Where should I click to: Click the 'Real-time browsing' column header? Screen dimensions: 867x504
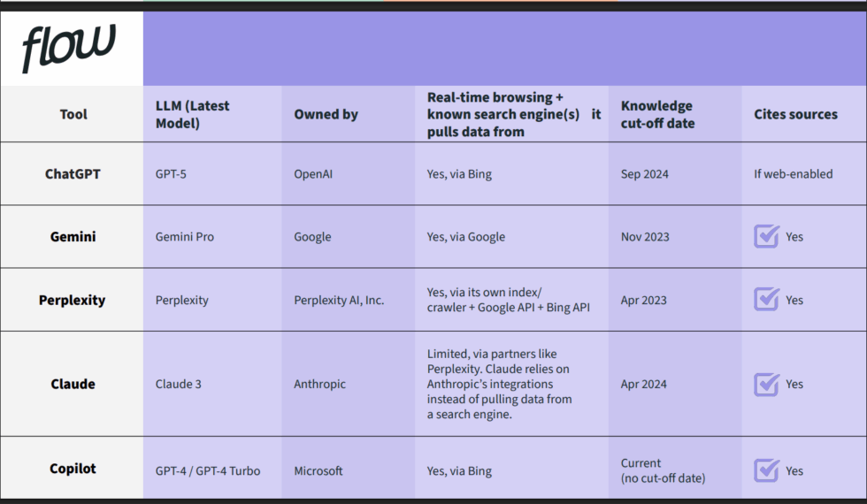(x=514, y=114)
